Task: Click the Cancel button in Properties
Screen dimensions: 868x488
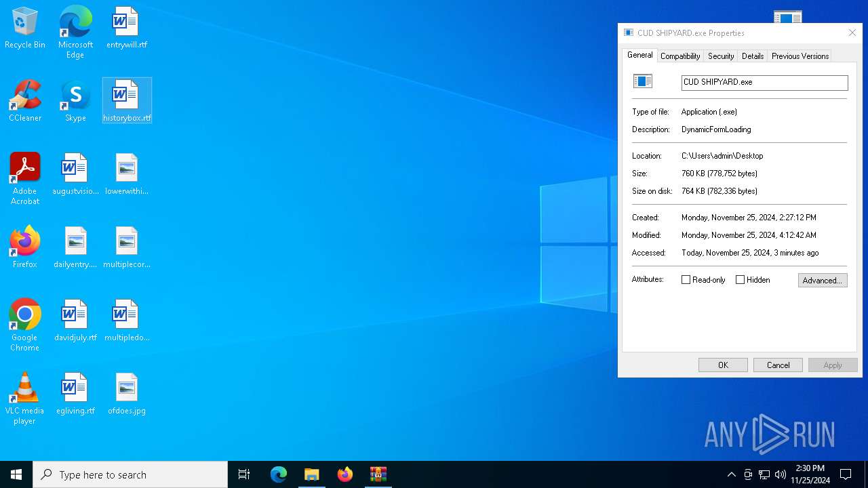Action: pos(778,365)
